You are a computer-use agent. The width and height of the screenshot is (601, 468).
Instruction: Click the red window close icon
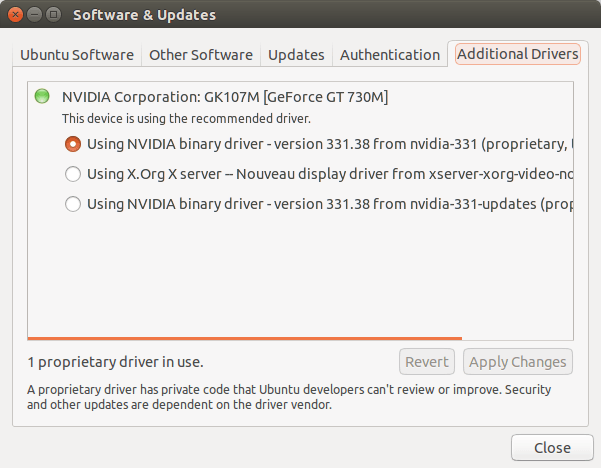(15, 15)
